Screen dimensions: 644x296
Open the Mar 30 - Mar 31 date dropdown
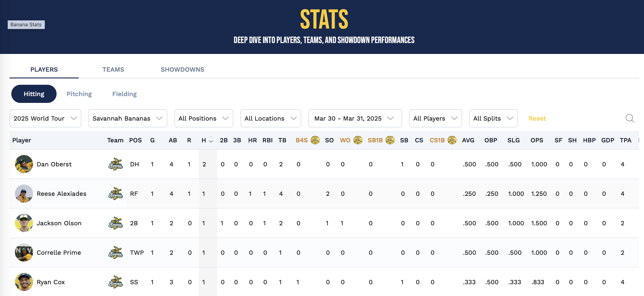click(355, 118)
